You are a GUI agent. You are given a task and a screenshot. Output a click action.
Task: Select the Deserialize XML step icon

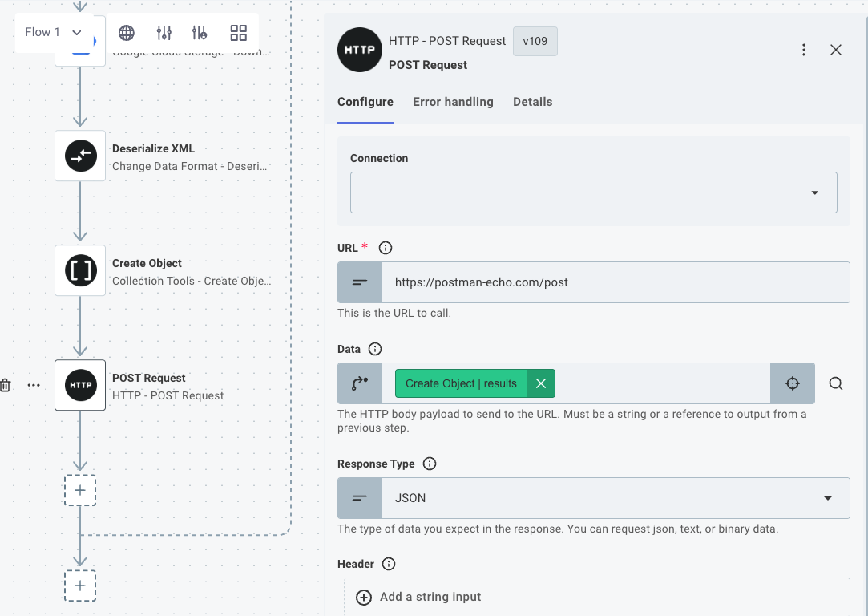pyautogui.click(x=80, y=155)
